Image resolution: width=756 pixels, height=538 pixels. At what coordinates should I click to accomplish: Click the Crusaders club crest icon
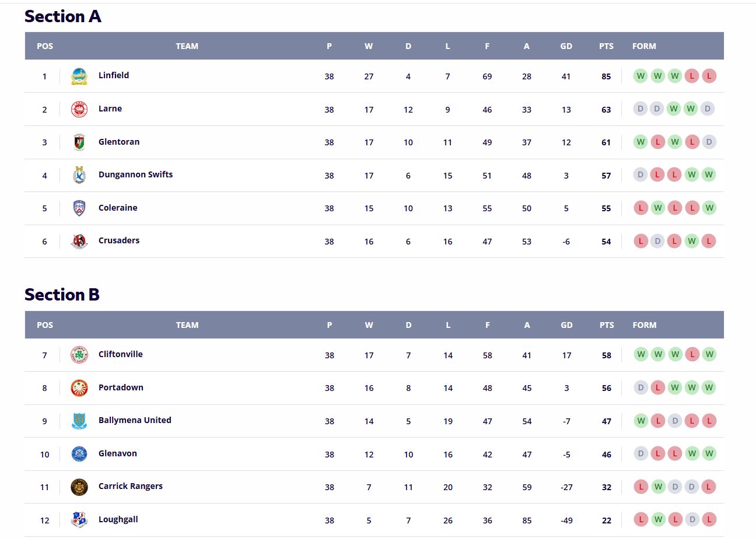coord(79,241)
